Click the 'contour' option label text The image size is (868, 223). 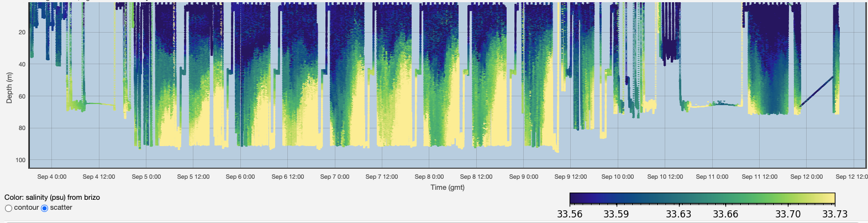point(26,208)
